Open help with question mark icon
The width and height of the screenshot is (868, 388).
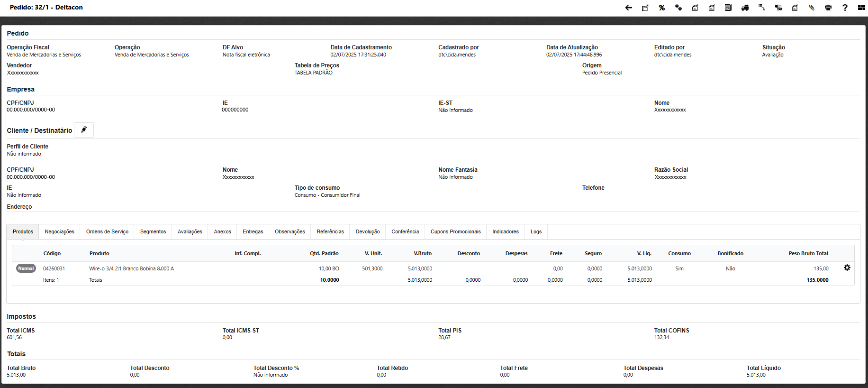coord(845,8)
